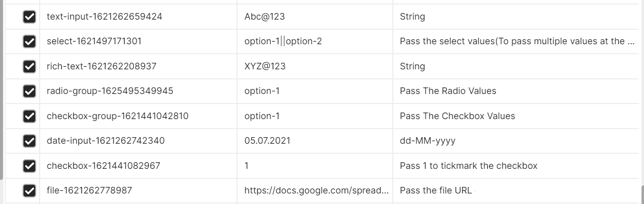Uncheck the checkbox-group-1621441042810 row
644x204 pixels.
click(30, 116)
